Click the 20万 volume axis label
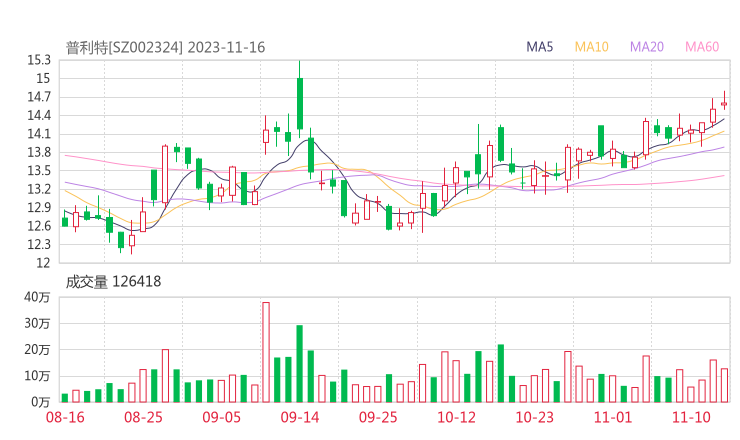The image size is (740, 440). click(x=37, y=350)
